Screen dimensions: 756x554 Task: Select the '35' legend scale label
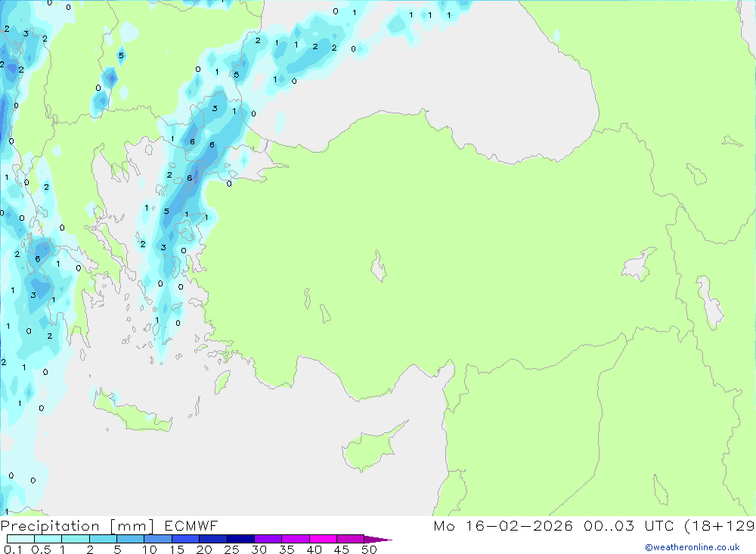point(287,549)
